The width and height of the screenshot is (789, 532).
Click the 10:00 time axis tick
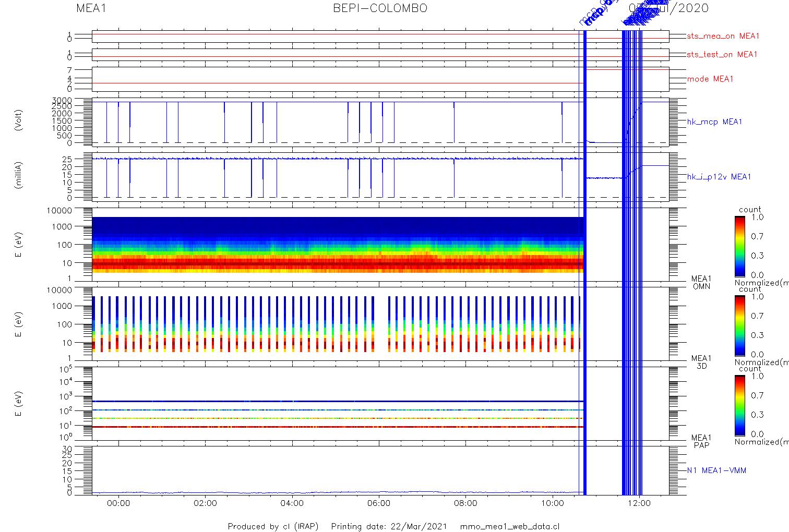coord(553,503)
